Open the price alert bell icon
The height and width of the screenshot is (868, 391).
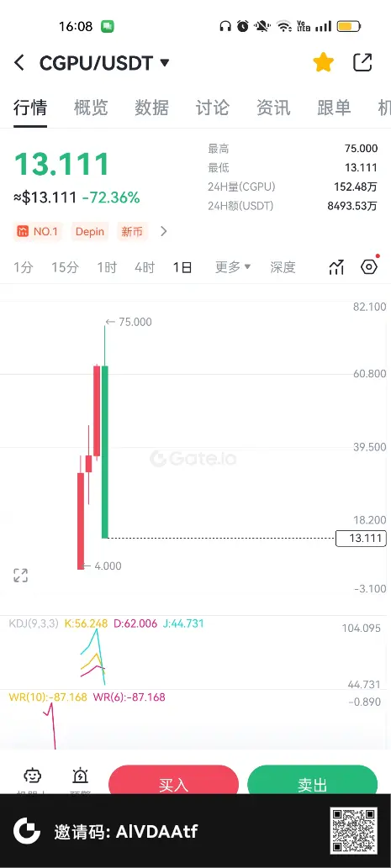point(81,776)
